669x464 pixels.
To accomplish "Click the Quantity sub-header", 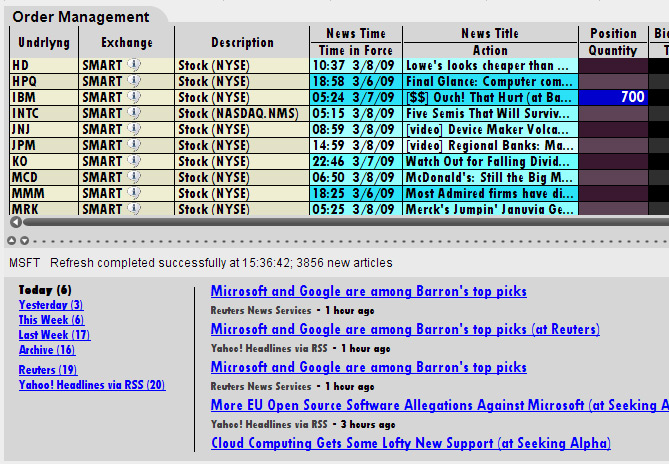I will [613, 50].
